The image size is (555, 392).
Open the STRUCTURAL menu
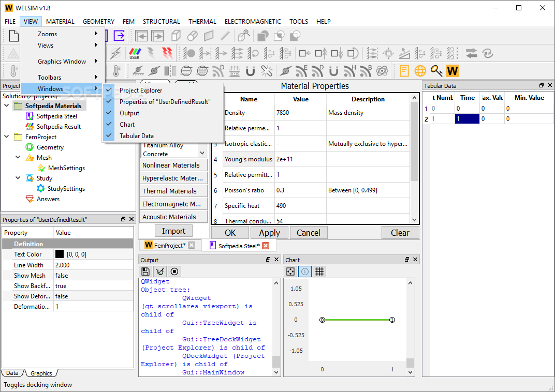point(162,22)
